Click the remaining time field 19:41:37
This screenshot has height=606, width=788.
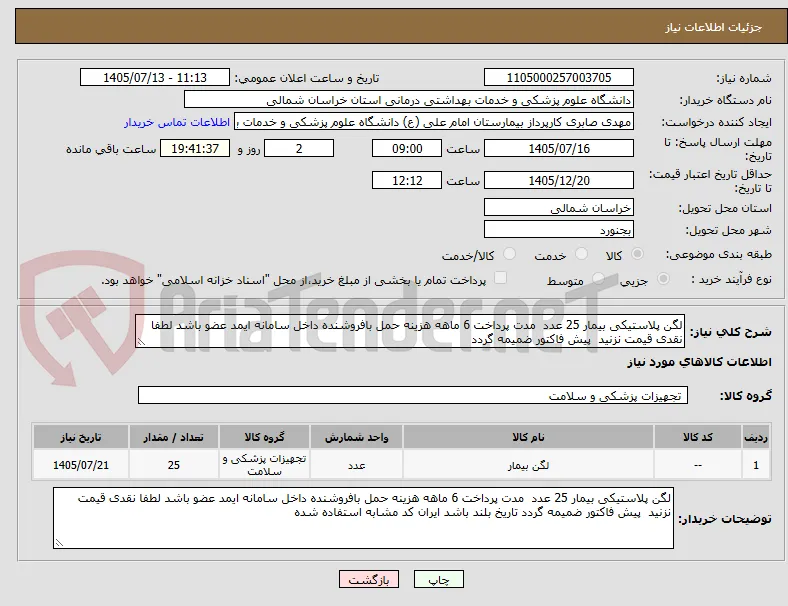tap(195, 148)
